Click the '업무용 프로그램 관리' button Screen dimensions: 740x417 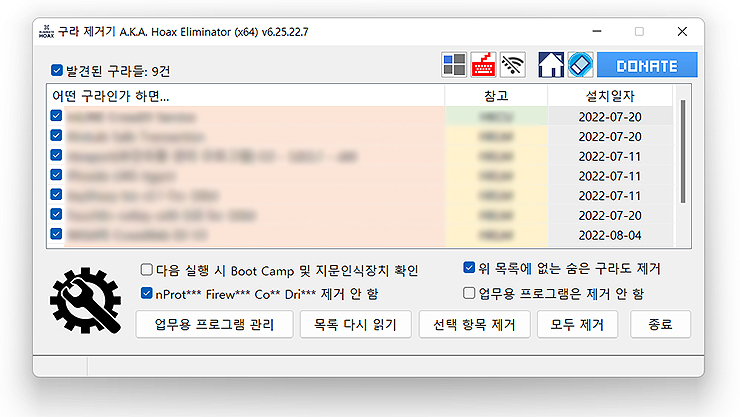coord(214,325)
